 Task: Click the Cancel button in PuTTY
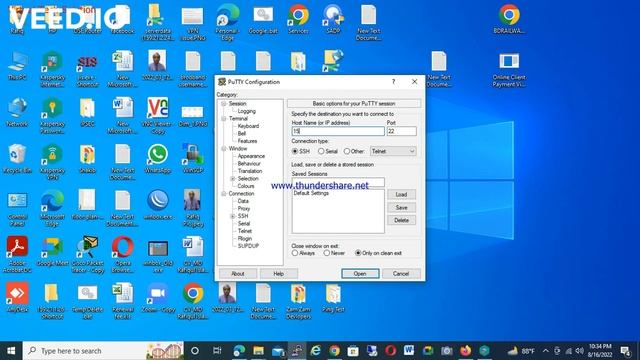coord(401,273)
